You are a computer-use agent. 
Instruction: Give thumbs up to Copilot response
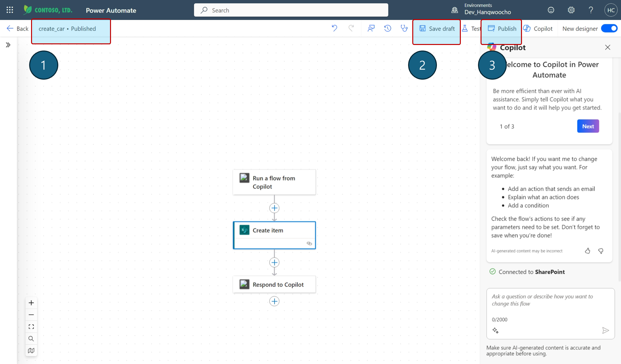click(x=587, y=251)
